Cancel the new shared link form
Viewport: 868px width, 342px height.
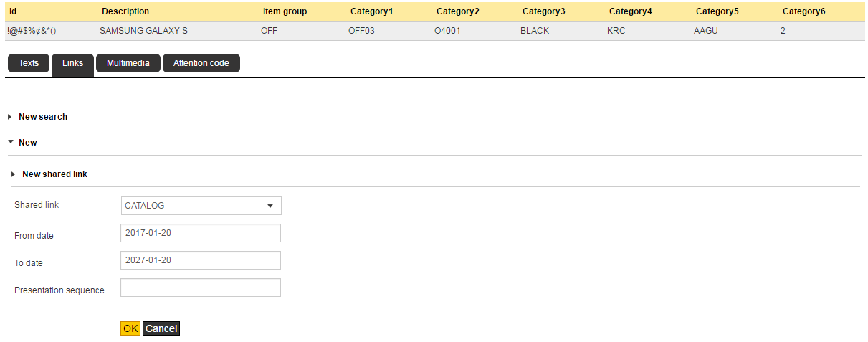coord(161,328)
